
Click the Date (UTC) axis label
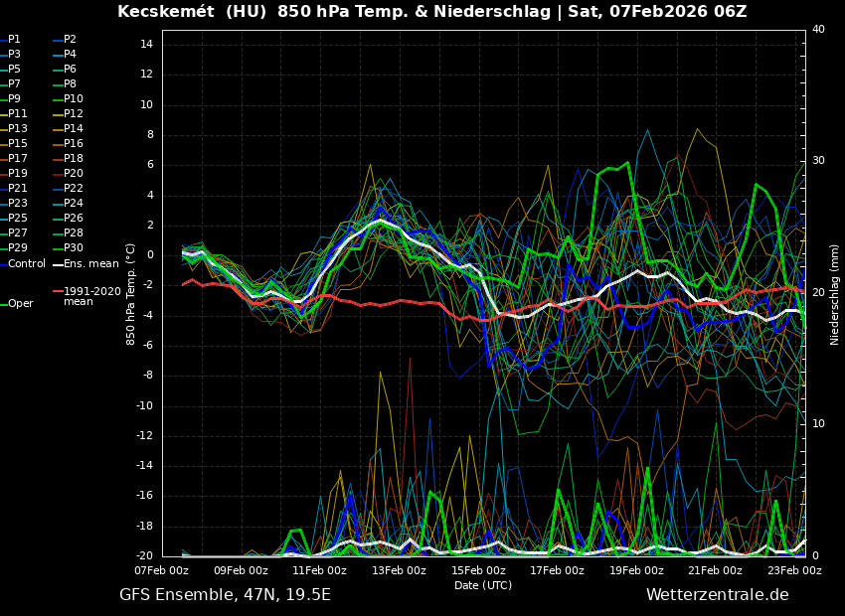coord(483,585)
